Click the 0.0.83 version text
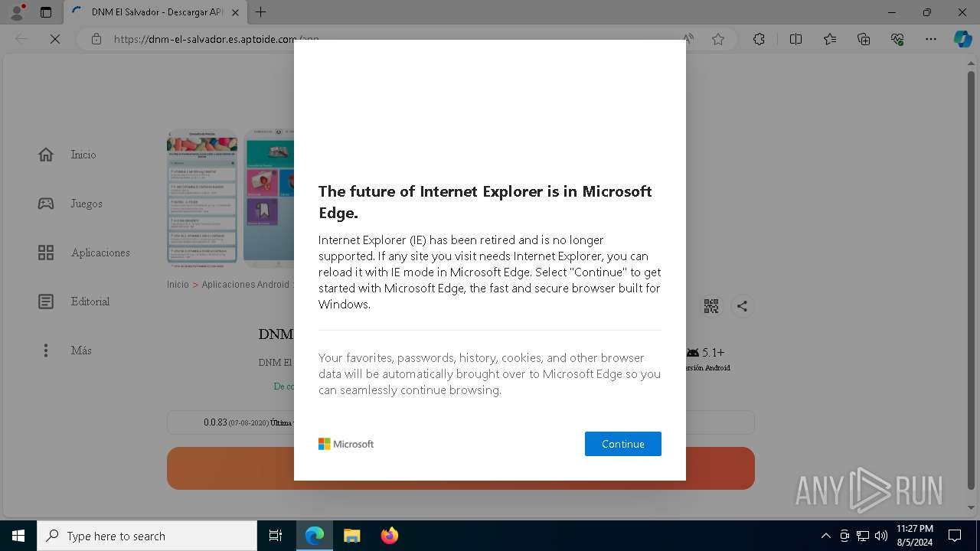The image size is (980, 551). click(x=215, y=422)
